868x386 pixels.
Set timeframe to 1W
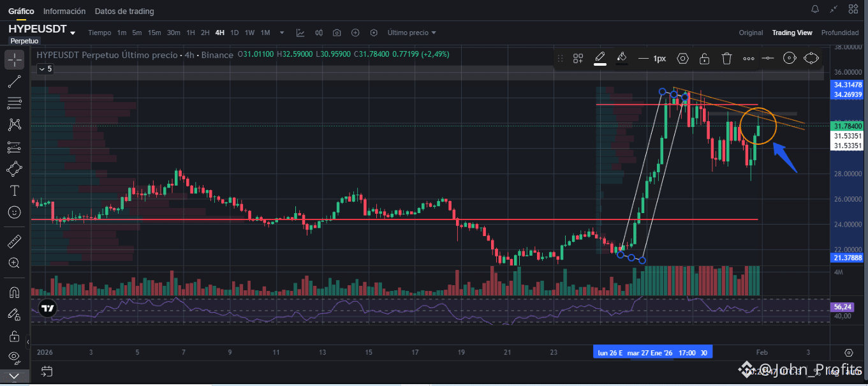(250, 33)
